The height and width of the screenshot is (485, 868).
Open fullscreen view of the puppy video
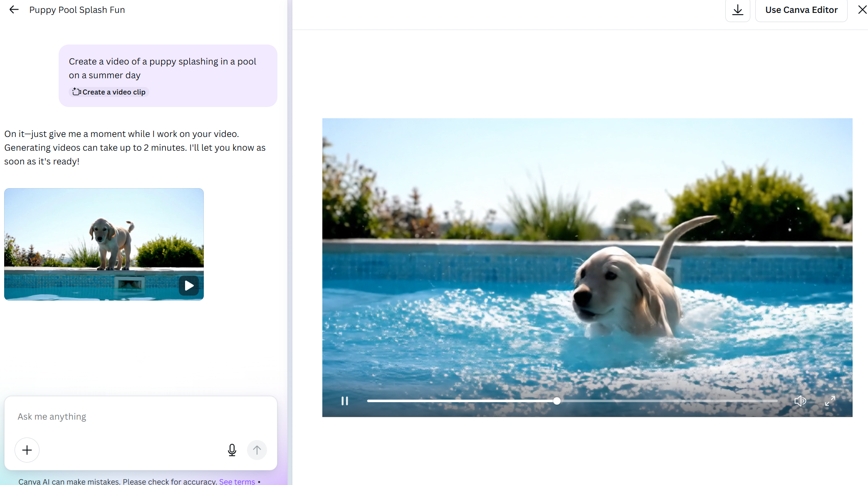point(830,401)
